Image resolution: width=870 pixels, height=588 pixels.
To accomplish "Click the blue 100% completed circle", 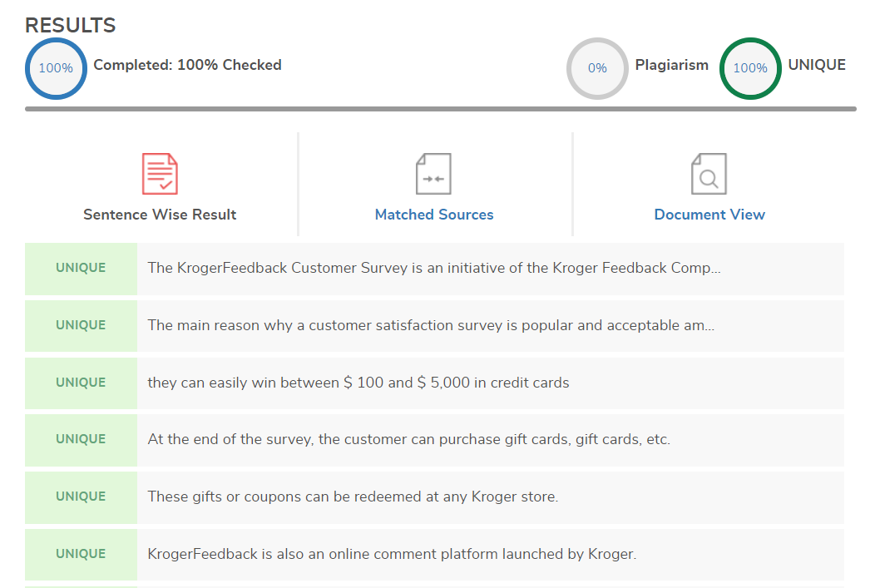I will click(56, 68).
